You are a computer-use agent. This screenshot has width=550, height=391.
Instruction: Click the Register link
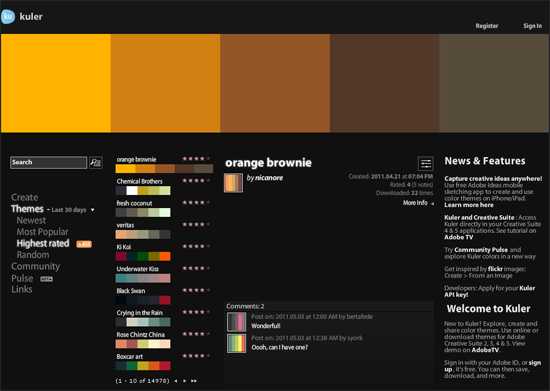pos(487,26)
